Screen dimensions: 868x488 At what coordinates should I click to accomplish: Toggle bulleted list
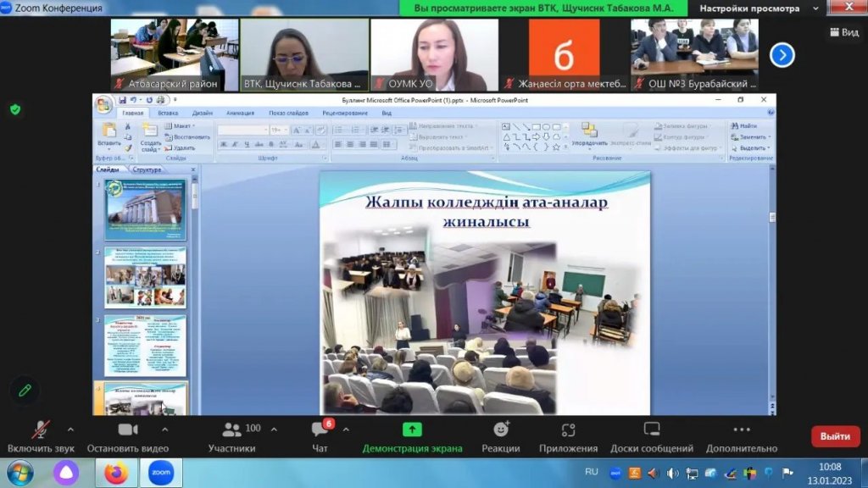339,130
